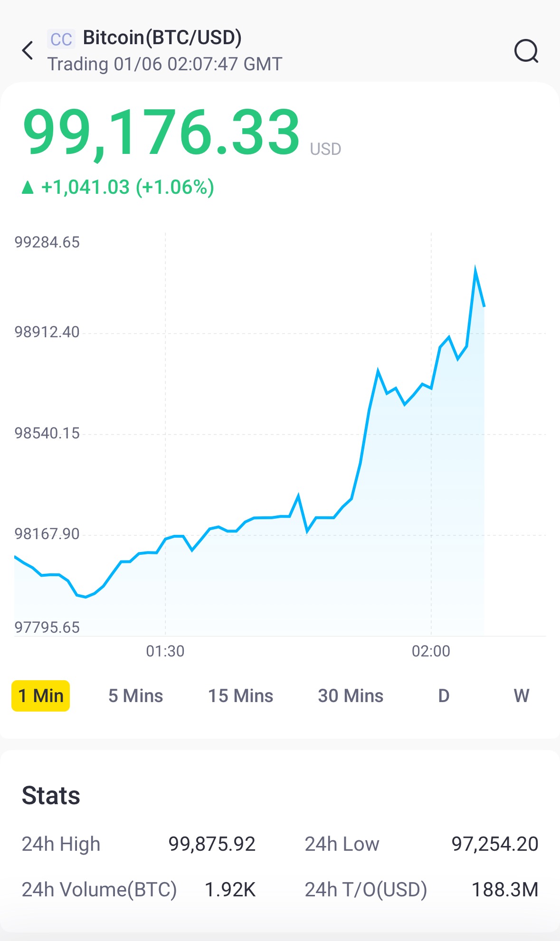
Task: Tap the 02:00 time axis marker
Action: 431,651
